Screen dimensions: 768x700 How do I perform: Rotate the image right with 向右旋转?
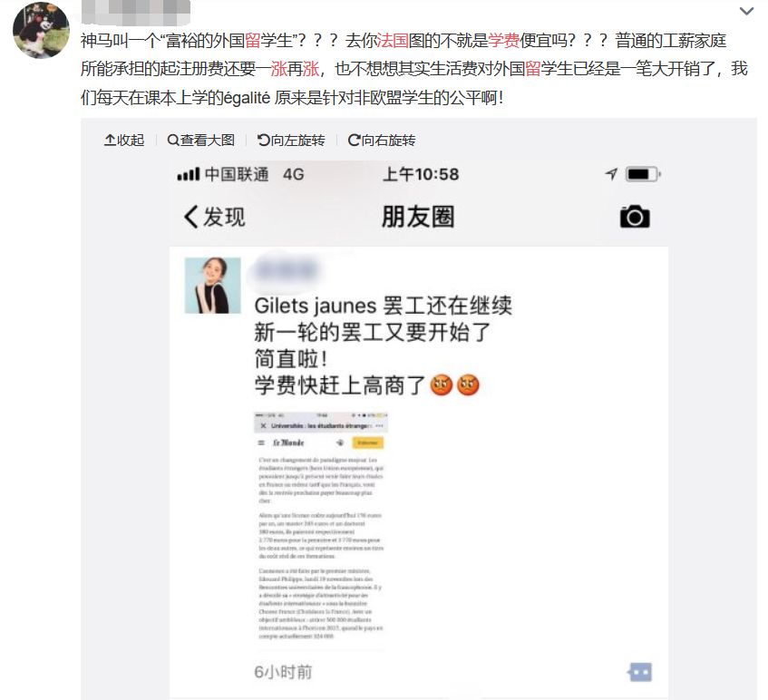coord(382,141)
